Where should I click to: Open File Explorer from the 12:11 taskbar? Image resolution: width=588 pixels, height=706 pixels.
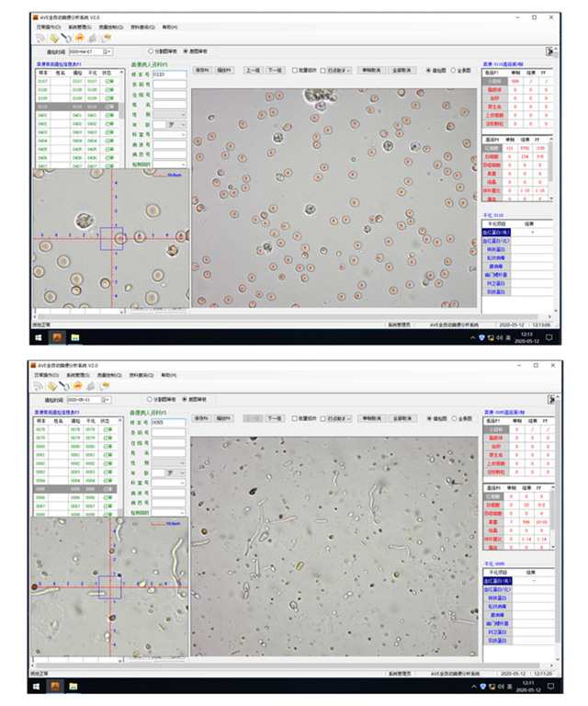pyautogui.click(x=73, y=686)
